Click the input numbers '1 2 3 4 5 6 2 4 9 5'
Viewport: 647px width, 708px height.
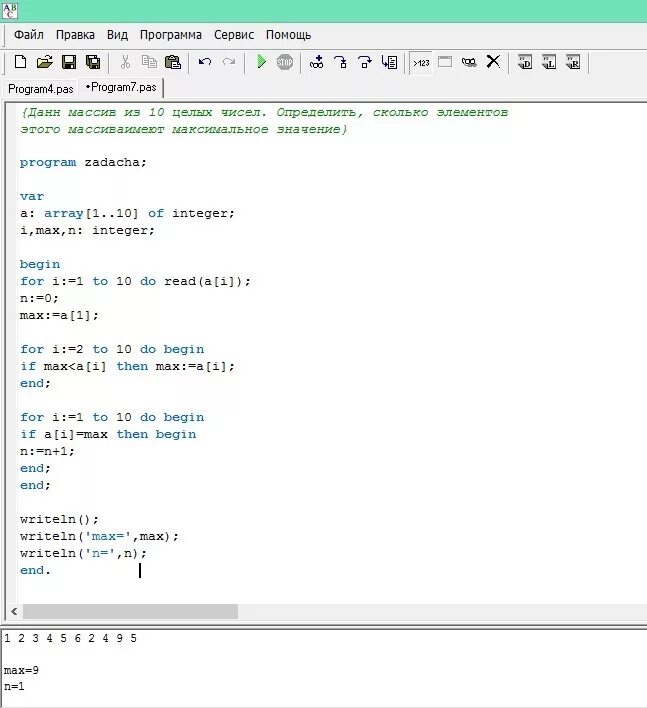(70, 638)
